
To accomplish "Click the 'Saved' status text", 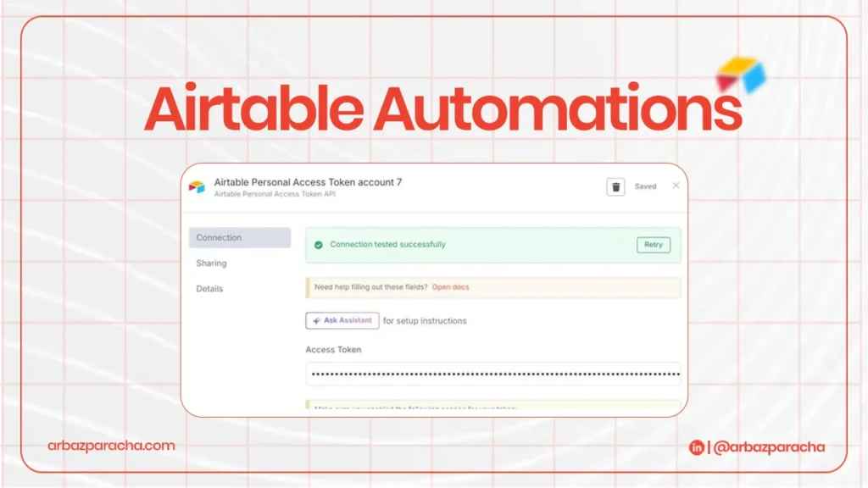I will coord(645,186).
